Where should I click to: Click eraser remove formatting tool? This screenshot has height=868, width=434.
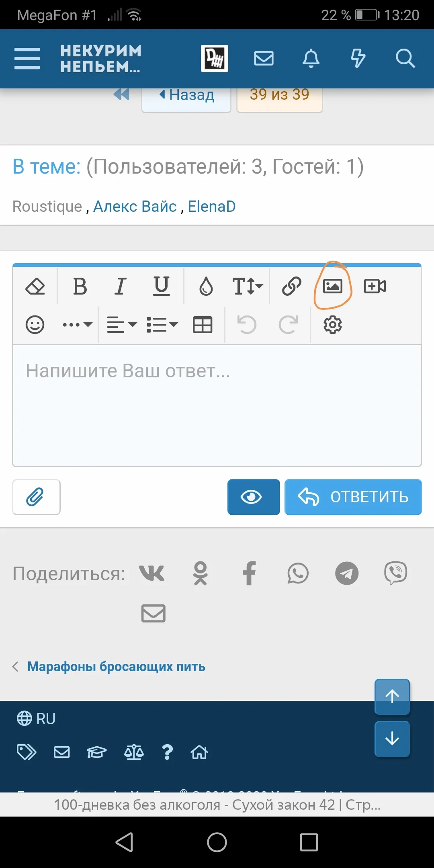[35, 287]
